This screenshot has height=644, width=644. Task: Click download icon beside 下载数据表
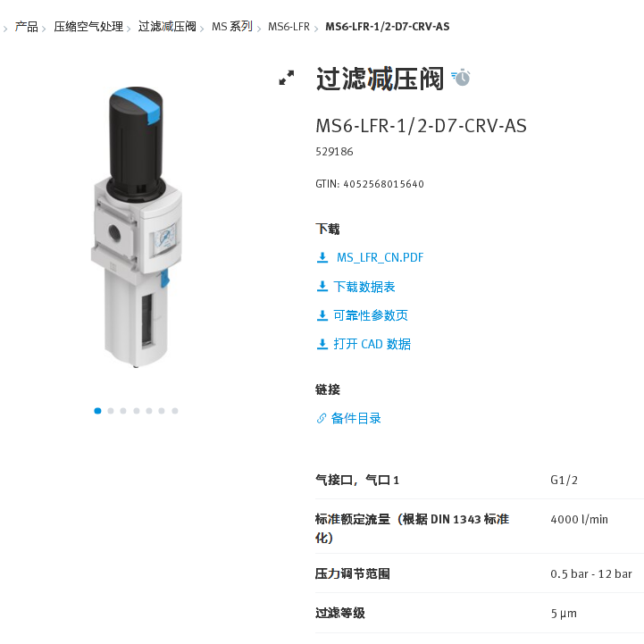click(322, 286)
